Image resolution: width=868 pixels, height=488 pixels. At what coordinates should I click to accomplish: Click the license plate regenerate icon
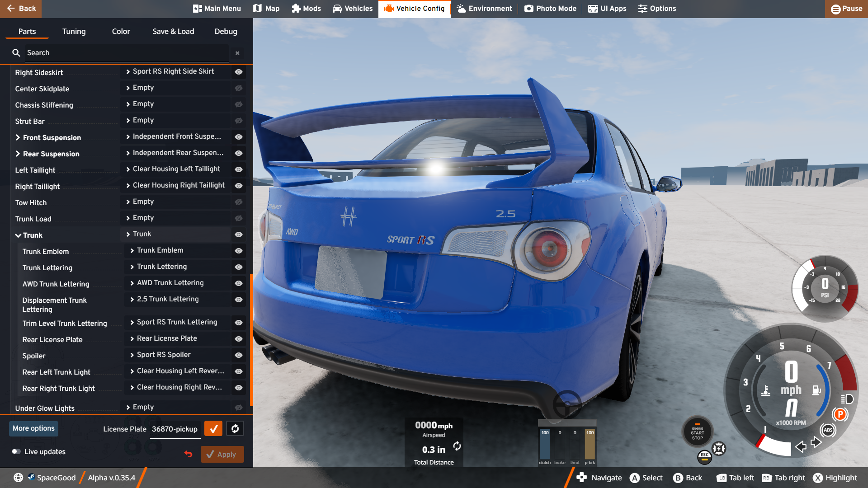point(235,429)
